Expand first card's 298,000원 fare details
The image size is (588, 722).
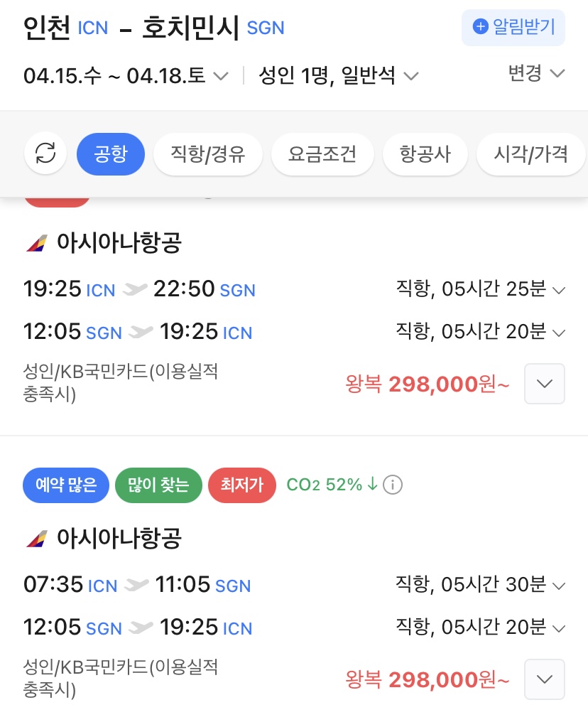(544, 384)
